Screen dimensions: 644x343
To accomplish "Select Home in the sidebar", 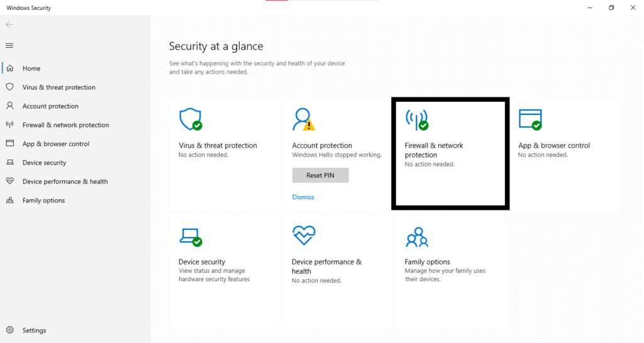I will (x=31, y=68).
